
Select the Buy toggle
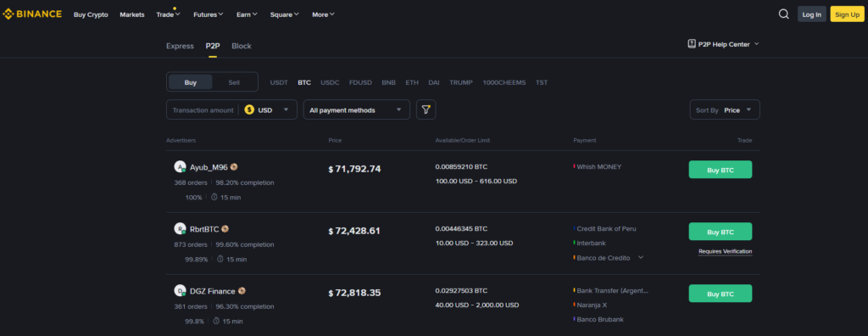tap(191, 82)
